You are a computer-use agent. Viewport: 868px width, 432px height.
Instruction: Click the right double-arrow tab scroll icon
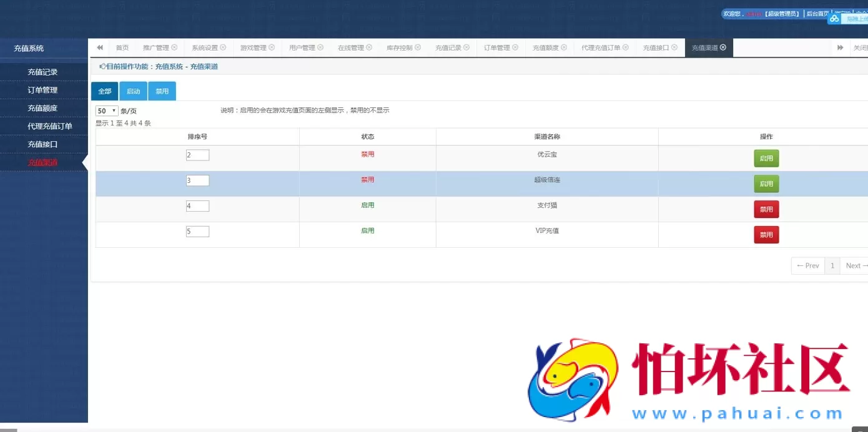coord(841,47)
